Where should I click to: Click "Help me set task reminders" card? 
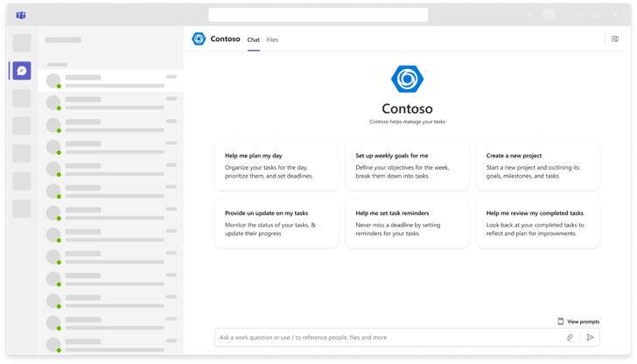(x=407, y=222)
